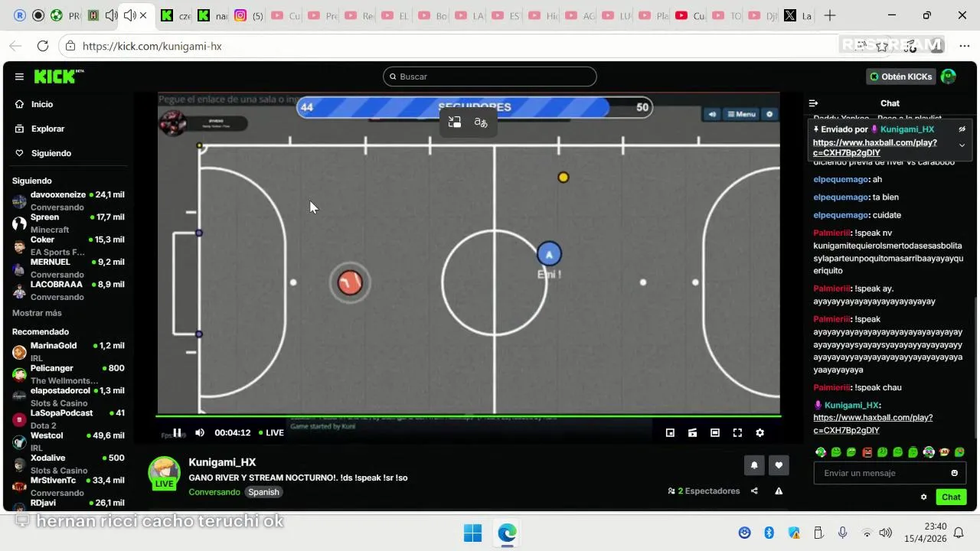The width and height of the screenshot is (980, 551).
Task: Open emoji picker in message box
Action: [954, 473]
